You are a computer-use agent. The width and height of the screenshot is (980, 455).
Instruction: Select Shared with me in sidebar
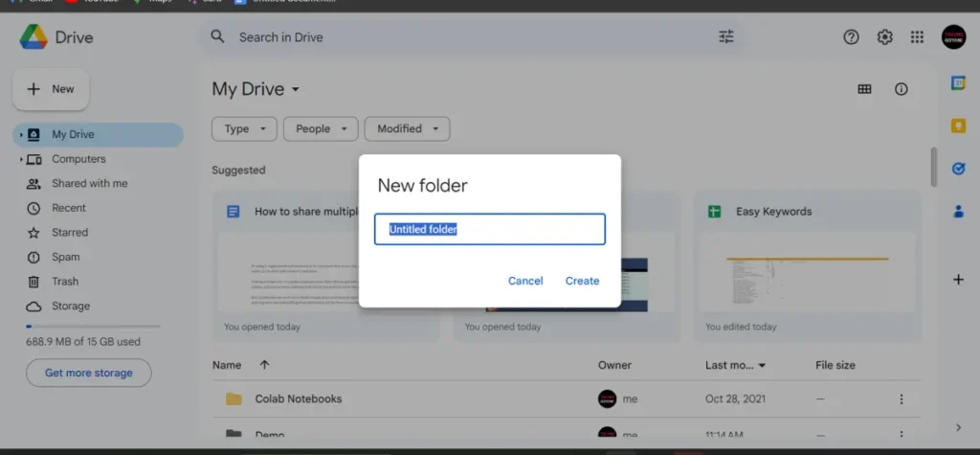point(89,184)
